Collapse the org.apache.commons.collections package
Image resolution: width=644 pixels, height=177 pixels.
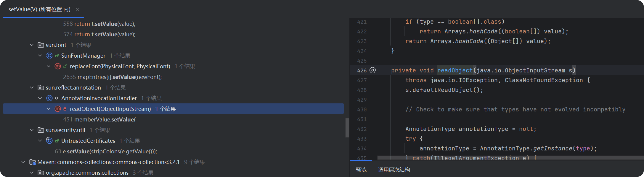tap(32, 173)
